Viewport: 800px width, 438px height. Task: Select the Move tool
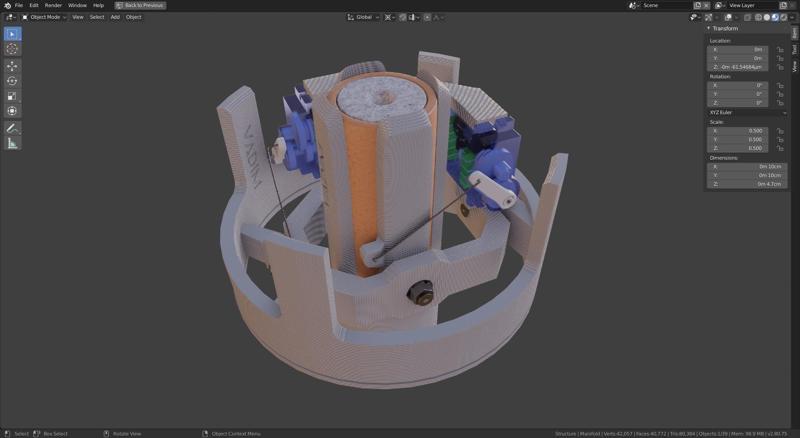[x=12, y=66]
